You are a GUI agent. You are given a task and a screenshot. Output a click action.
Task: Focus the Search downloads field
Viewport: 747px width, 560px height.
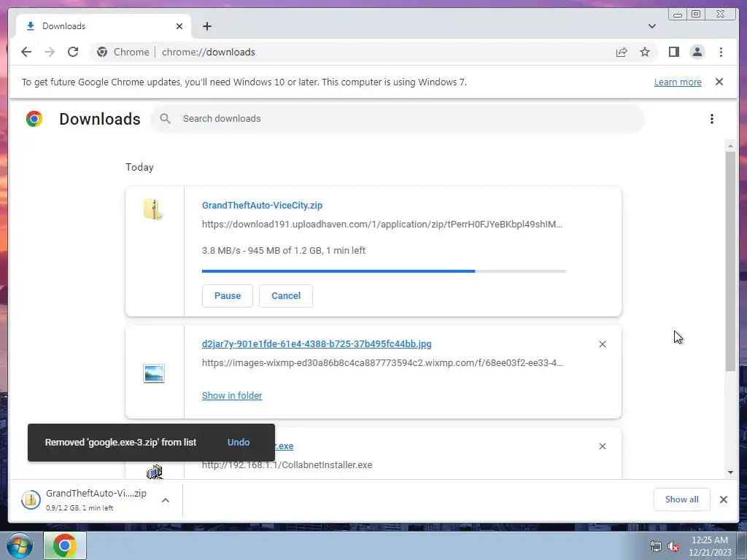tap(398, 119)
